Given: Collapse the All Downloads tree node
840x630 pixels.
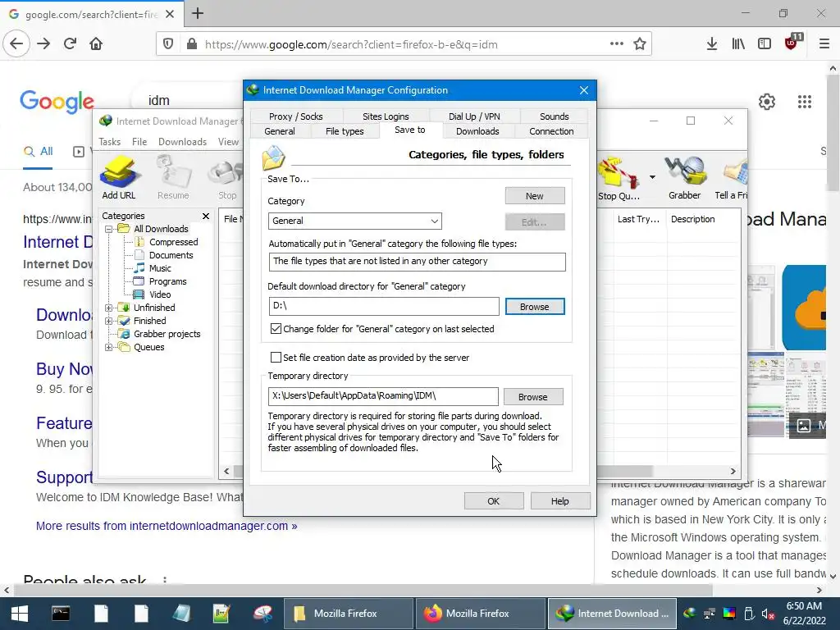Looking at the screenshot, I should pos(108,229).
